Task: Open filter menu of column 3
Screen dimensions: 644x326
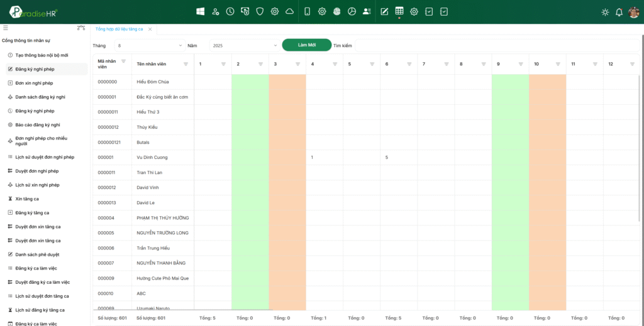Action: pos(297,64)
